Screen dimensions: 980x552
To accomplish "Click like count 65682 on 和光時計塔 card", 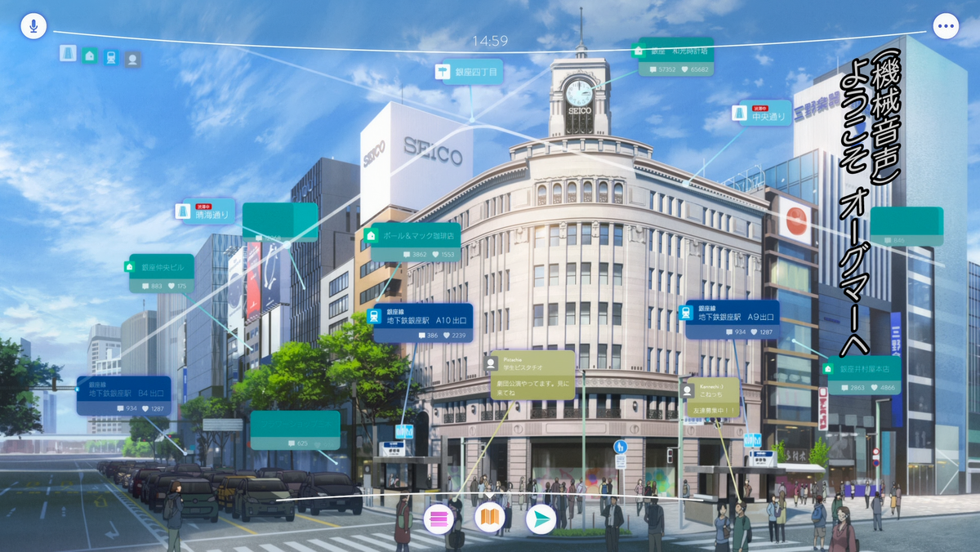I will (x=693, y=69).
